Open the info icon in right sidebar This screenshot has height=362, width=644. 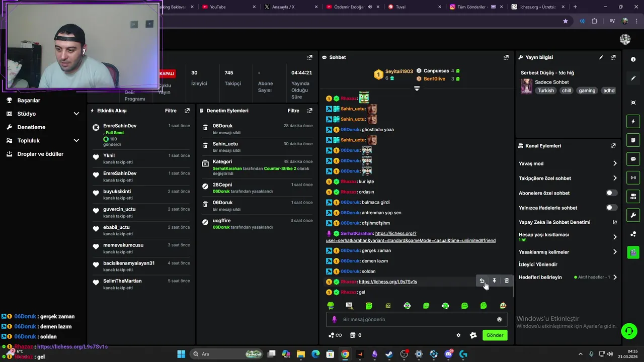[x=633, y=59]
